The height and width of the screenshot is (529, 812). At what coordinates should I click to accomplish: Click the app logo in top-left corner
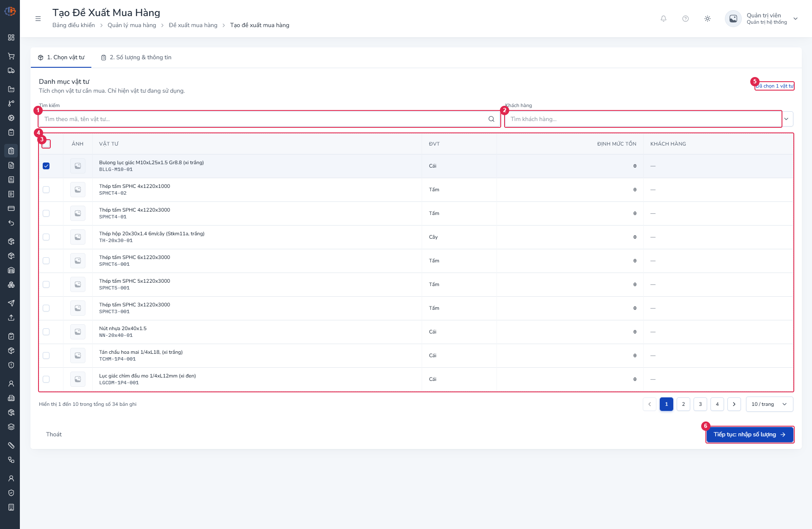(x=10, y=11)
